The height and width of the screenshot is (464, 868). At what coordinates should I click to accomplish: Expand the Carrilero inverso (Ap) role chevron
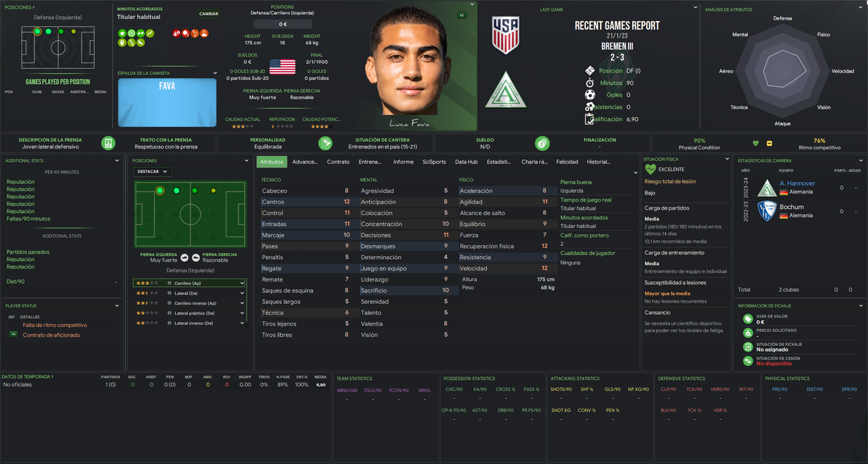coord(242,303)
